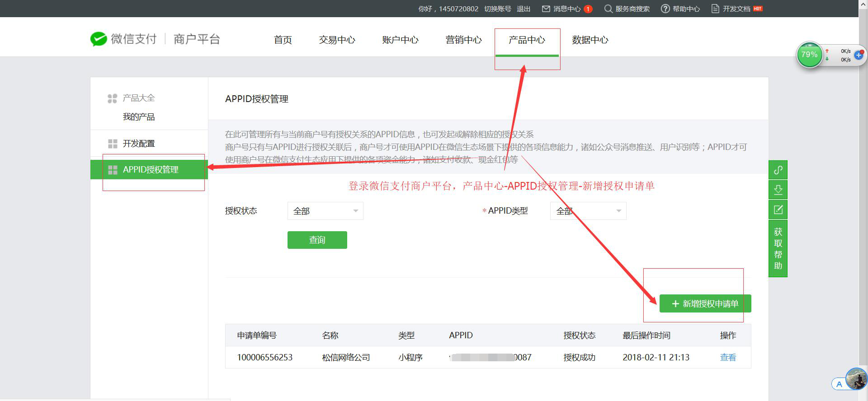This screenshot has width=868, height=401.
Task: Click the account number 1450720802
Action: point(458,9)
